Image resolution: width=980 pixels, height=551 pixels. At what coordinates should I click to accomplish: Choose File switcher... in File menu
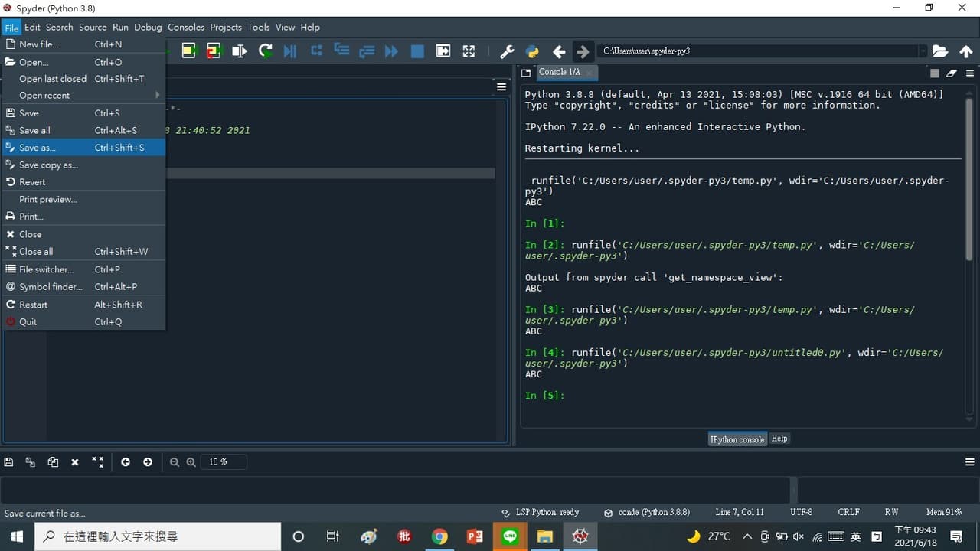pyautogui.click(x=83, y=269)
